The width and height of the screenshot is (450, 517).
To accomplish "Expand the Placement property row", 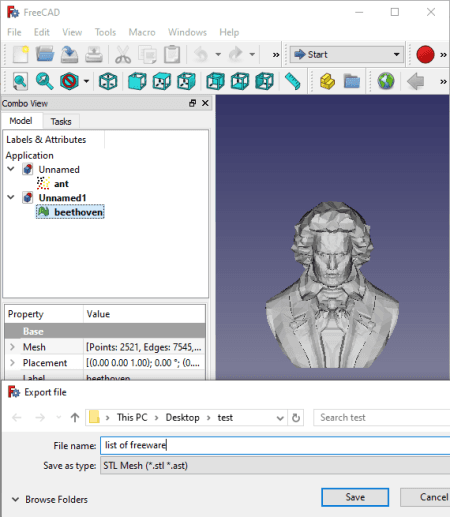I will [x=12, y=363].
